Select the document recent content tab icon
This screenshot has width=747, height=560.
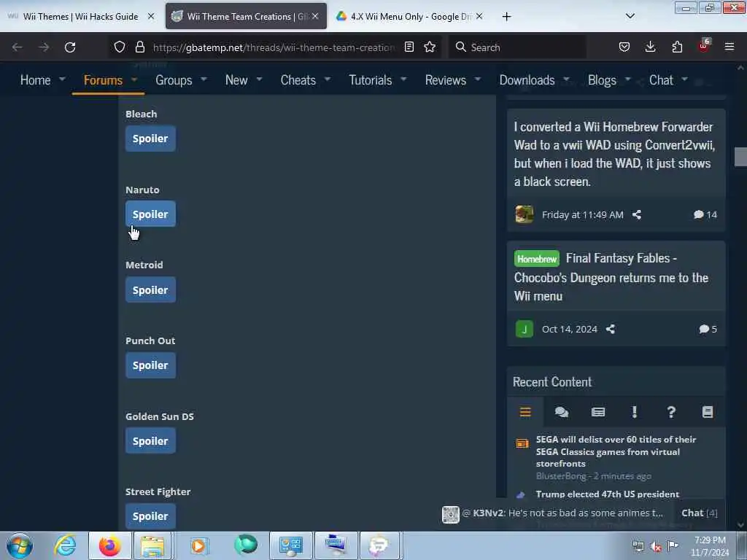tap(708, 412)
